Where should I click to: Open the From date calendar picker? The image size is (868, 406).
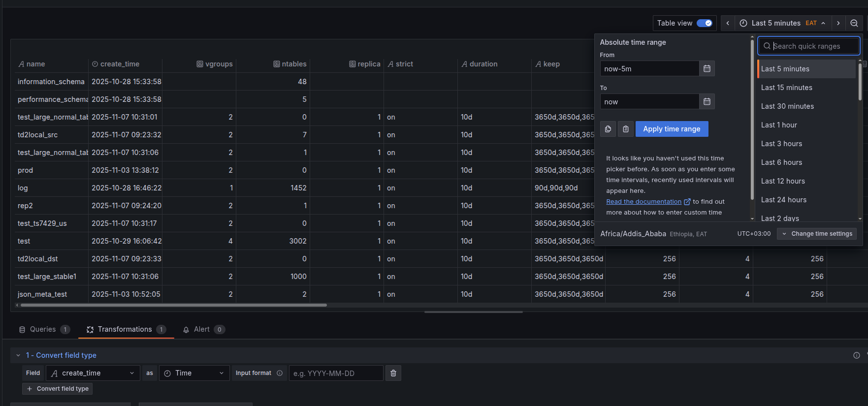coord(707,68)
